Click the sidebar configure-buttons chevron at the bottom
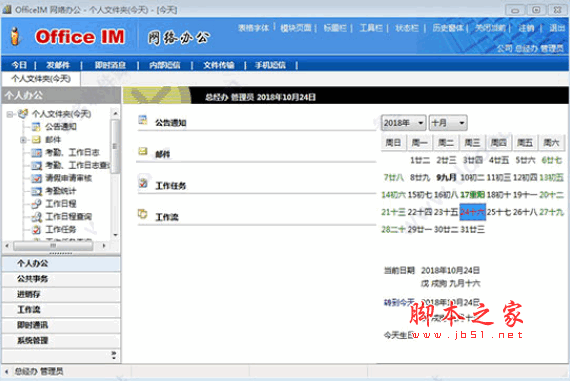 click(x=114, y=355)
